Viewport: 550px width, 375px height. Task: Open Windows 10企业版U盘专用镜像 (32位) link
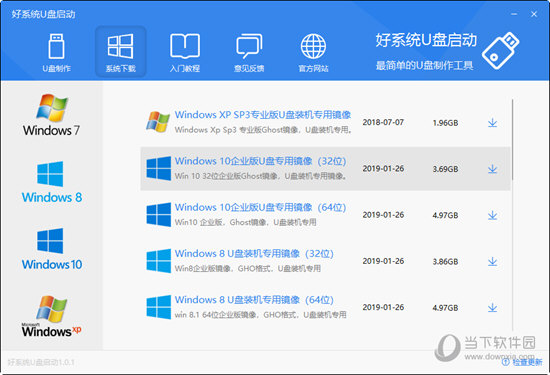tap(260, 161)
